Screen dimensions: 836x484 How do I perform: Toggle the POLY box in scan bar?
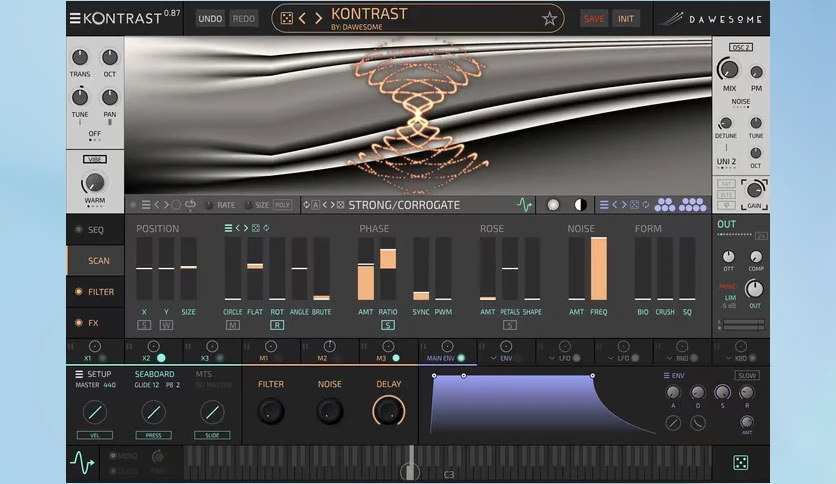282,205
